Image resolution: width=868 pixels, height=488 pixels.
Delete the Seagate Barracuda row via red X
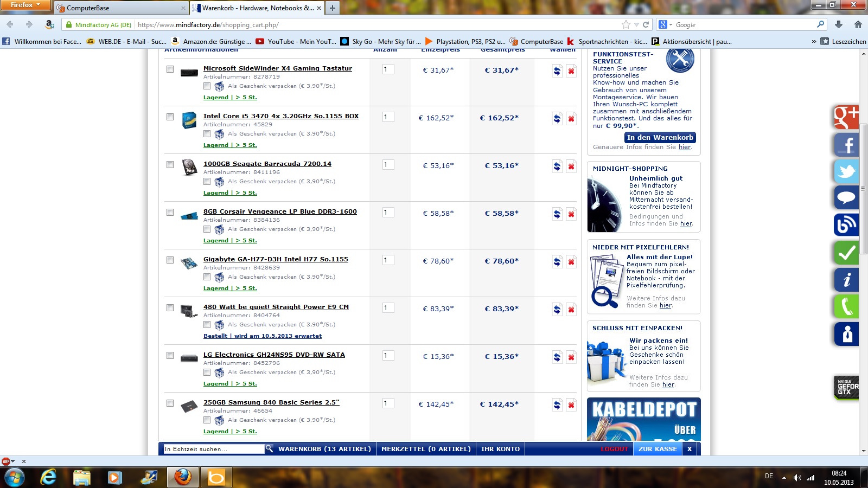click(x=571, y=166)
